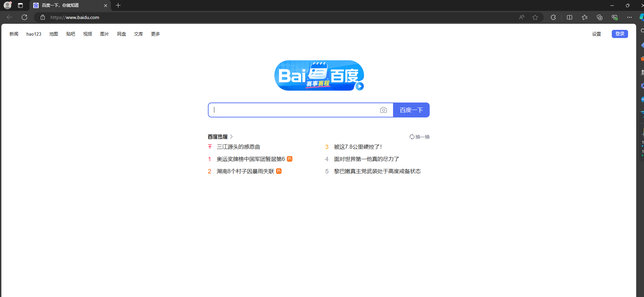Refresh the page with reload icon
Viewport: 644px width, 297px height.
pos(24,17)
